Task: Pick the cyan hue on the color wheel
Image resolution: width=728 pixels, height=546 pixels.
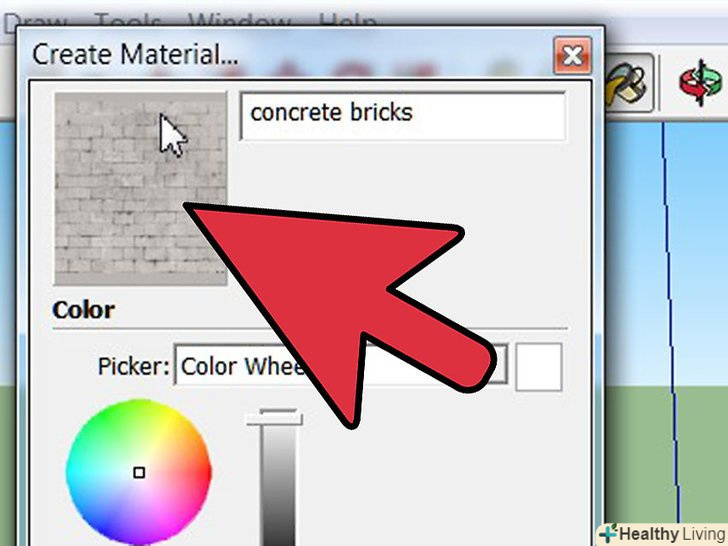Action: (x=74, y=473)
